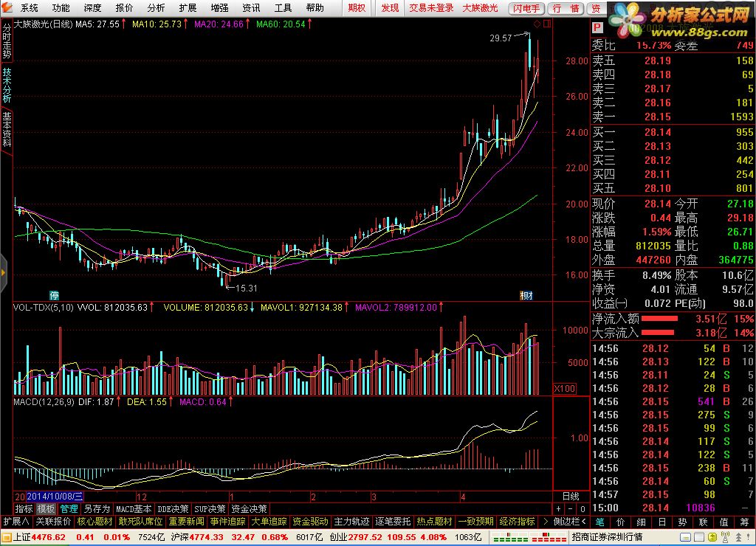Click the yellow upload icon in status bar
Image resolution: width=756 pixels, height=546 pixels.
coord(712,537)
